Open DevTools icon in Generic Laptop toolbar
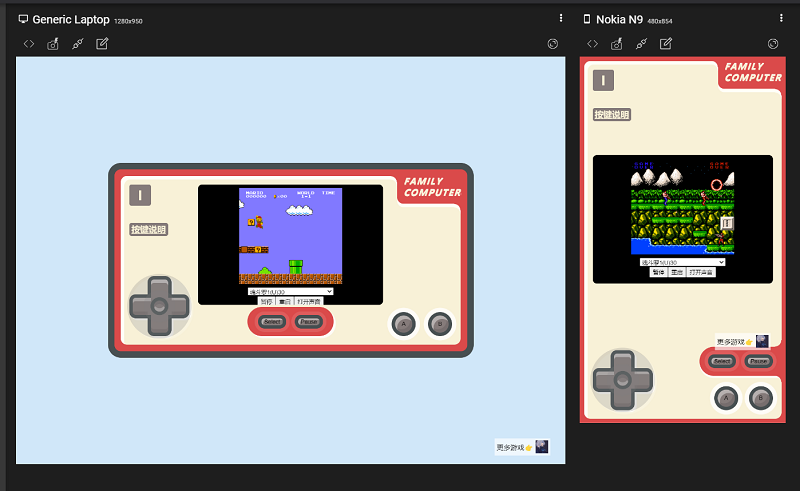 [29, 44]
